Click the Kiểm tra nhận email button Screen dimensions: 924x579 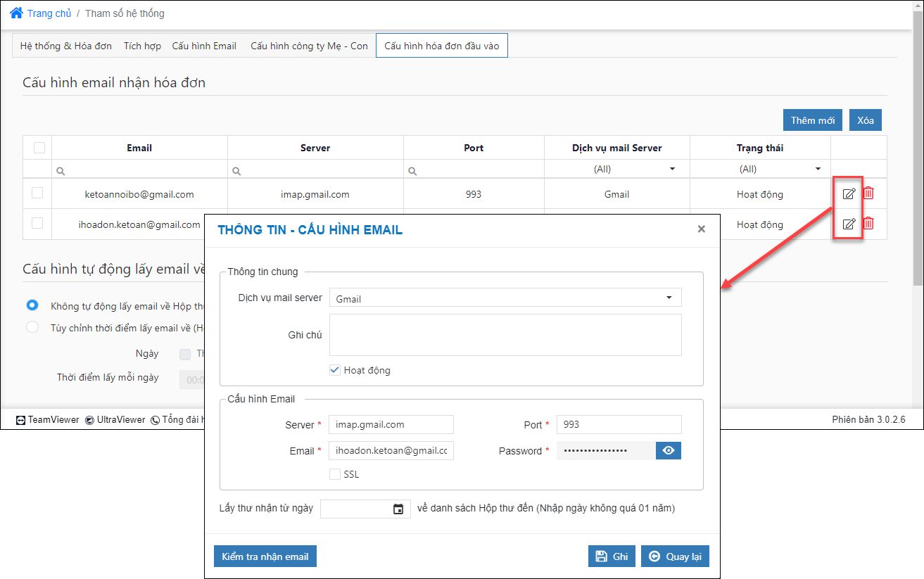tap(265, 556)
